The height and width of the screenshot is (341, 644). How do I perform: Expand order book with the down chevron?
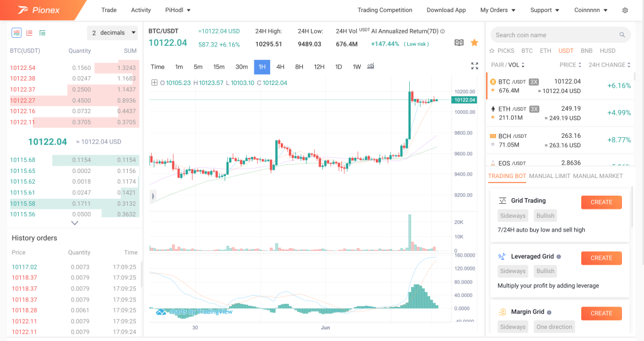[x=75, y=223]
